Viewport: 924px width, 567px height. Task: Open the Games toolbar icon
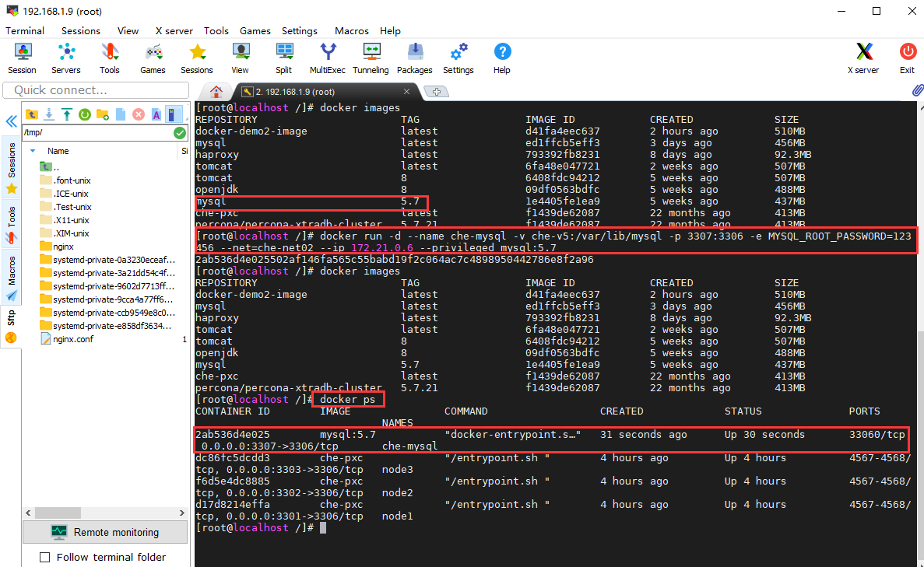(x=153, y=58)
